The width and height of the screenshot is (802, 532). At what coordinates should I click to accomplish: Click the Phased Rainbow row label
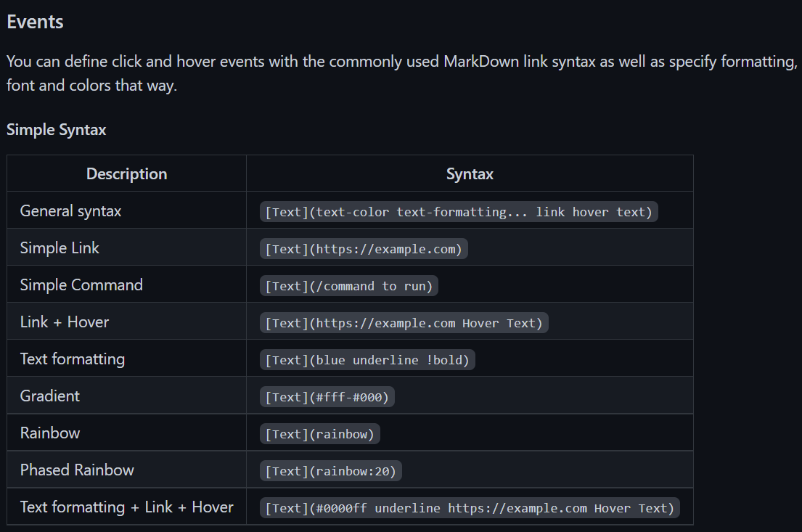(x=77, y=470)
